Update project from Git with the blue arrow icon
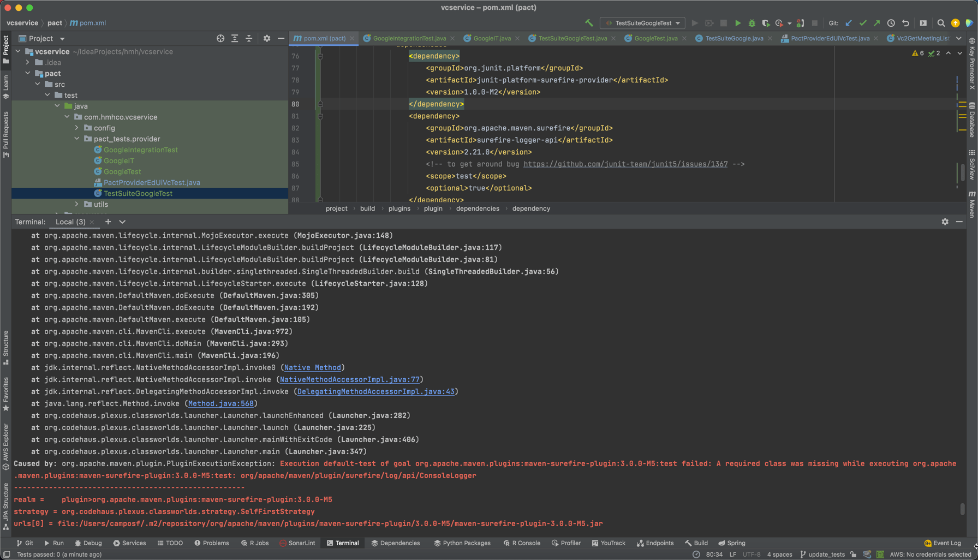 point(848,23)
